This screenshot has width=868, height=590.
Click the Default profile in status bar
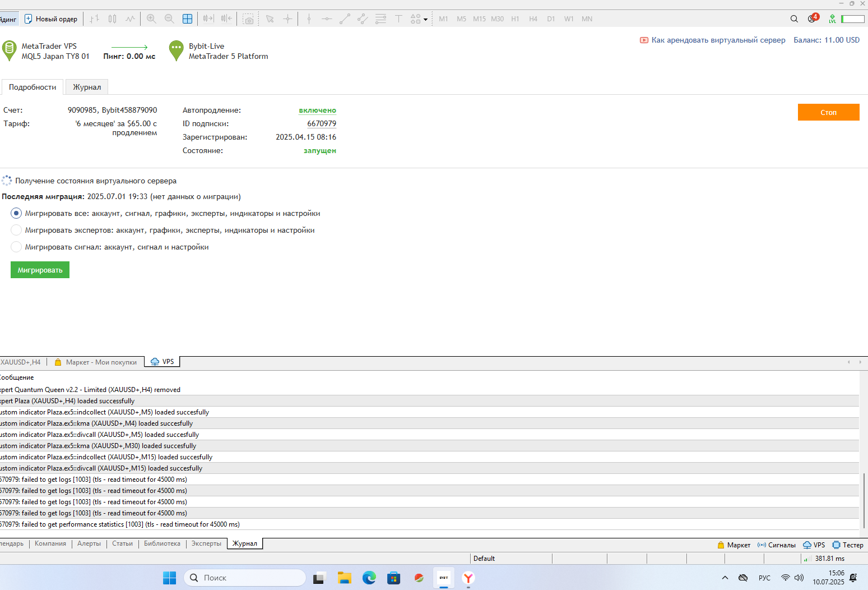point(484,559)
